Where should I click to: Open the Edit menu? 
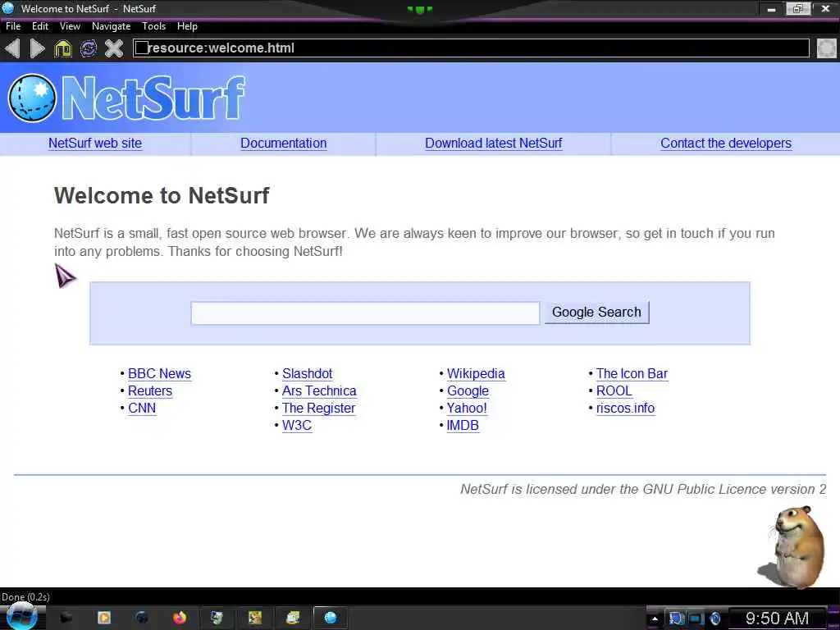(x=40, y=26)
